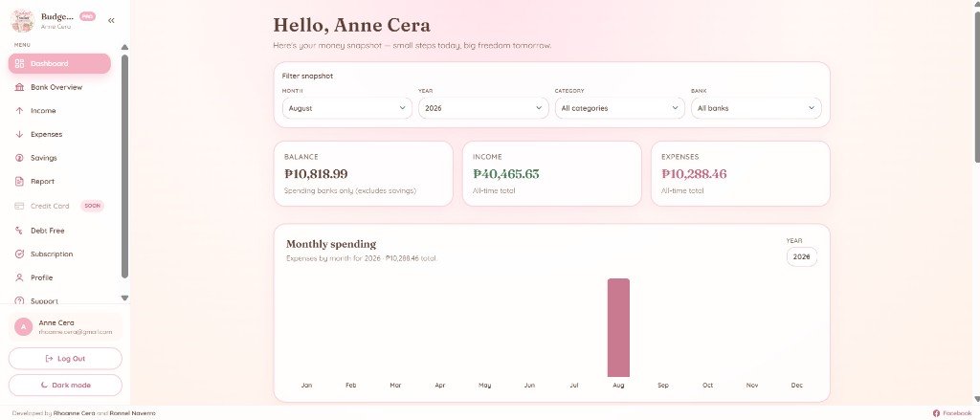Click the Aug label on chart axis
This screenshot has width=980, height=420.
pos(618,386)
